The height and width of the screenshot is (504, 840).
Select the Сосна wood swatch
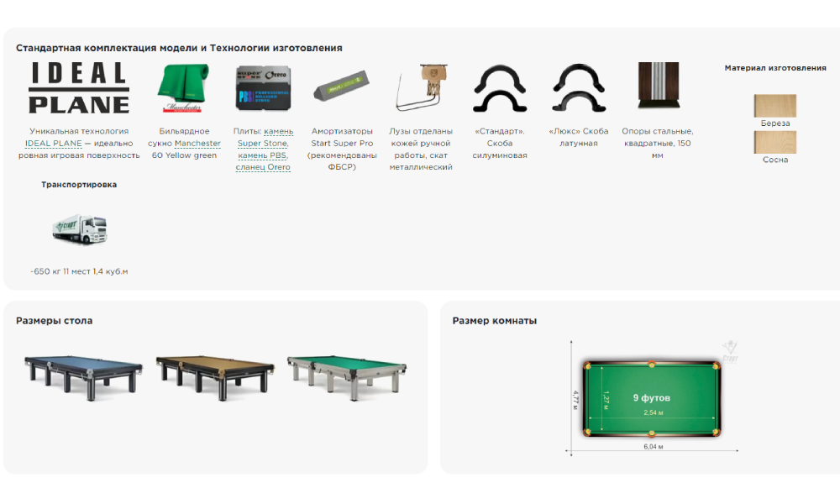[774, 142]
